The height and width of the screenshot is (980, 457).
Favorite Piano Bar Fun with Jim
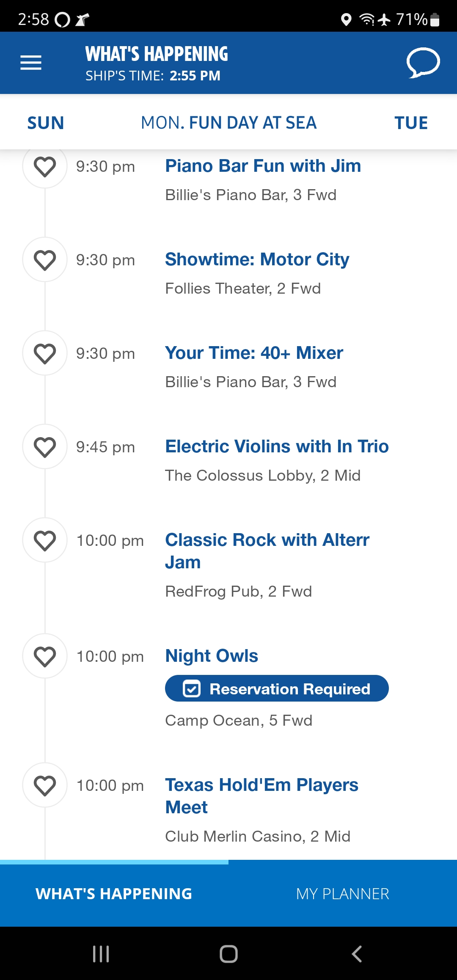[x=45, y=166]
